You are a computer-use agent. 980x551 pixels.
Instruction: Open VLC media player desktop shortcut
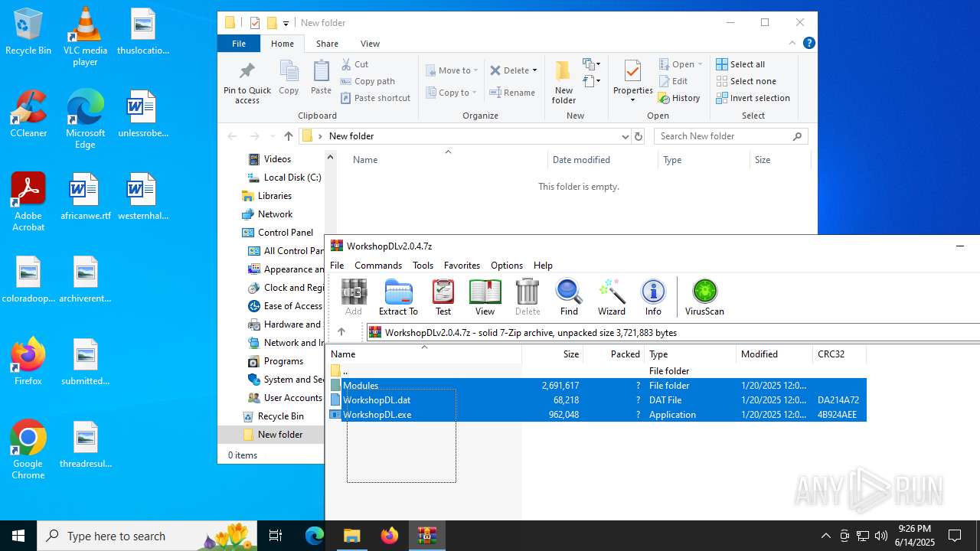(x=85, y=36)
